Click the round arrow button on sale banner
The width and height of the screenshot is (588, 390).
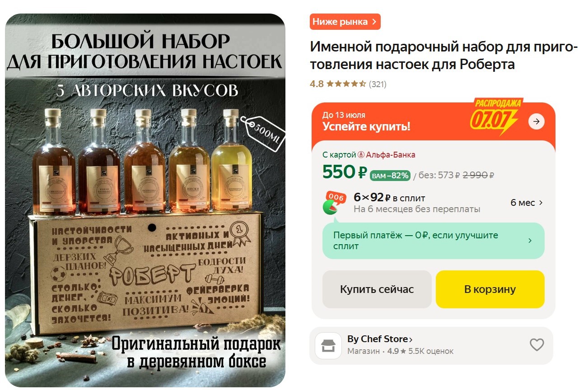coord(536,121)
